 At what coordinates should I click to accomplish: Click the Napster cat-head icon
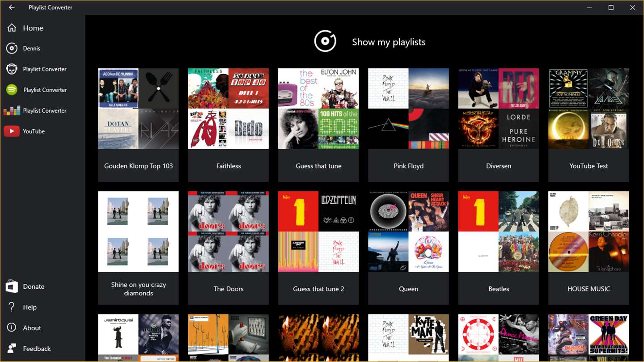click(12, 69)
